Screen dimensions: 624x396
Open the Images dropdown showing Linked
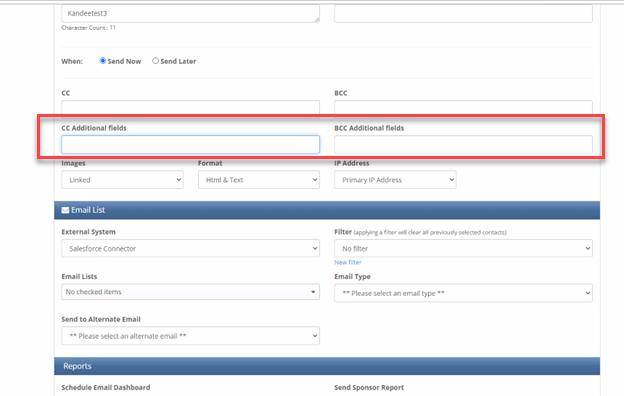tap(122, 180)
